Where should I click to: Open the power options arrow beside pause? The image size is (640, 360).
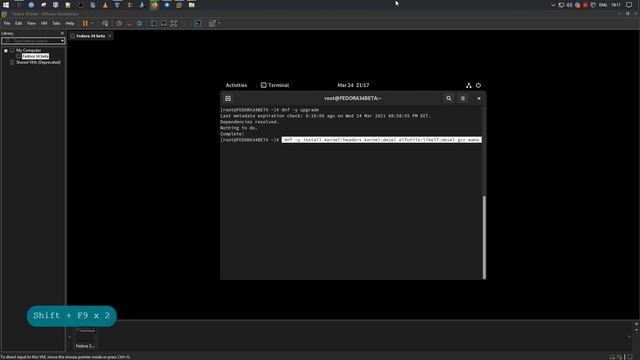pos(92,24)
